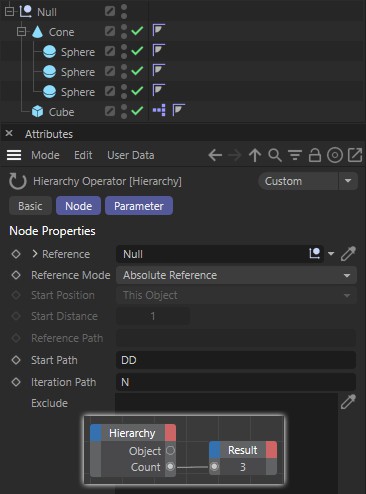Go back with the left arrow in Attributes
Screen dimensions: 366x494
click(215, 155)
